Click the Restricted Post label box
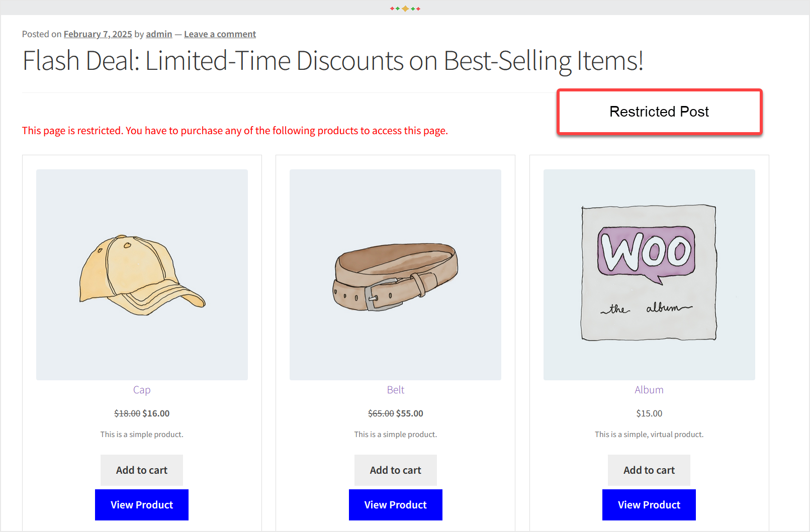810x532 pixels. pos(659,112)
